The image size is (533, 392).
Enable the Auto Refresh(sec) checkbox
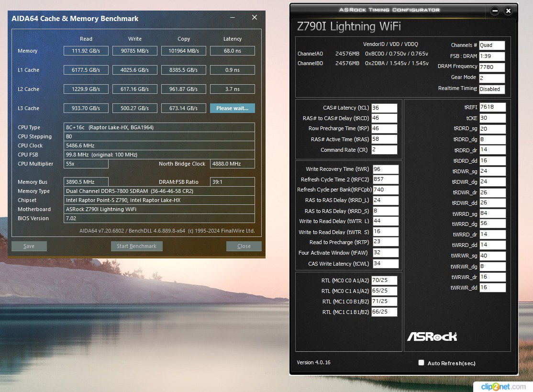click(421, 363)
